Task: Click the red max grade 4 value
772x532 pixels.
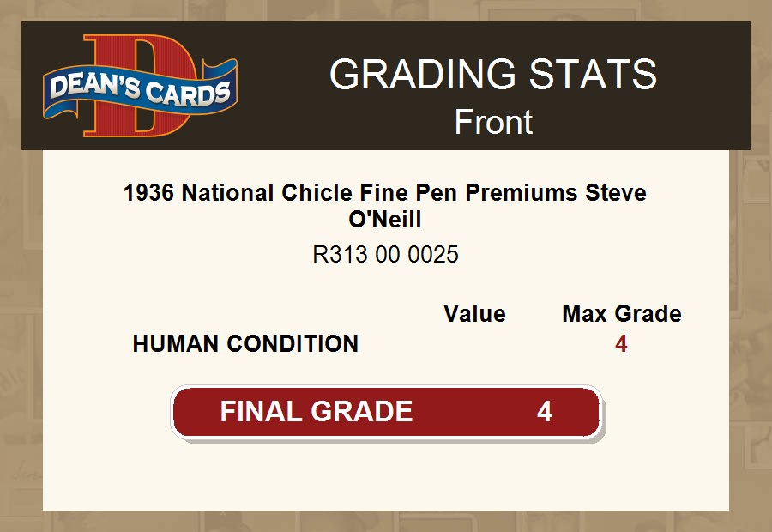Action: point(621,344)
